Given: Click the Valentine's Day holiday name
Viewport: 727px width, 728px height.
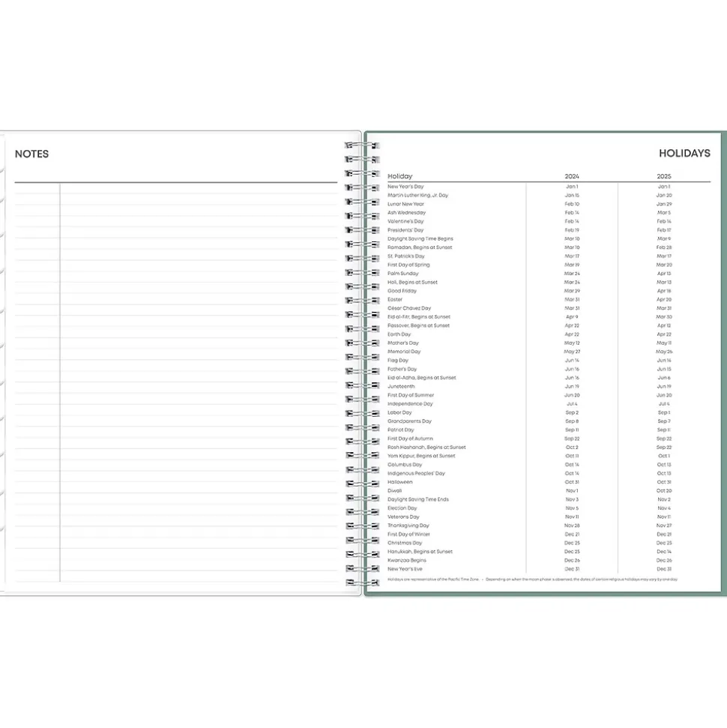Looking at the screenshot, I should (405, 221).
